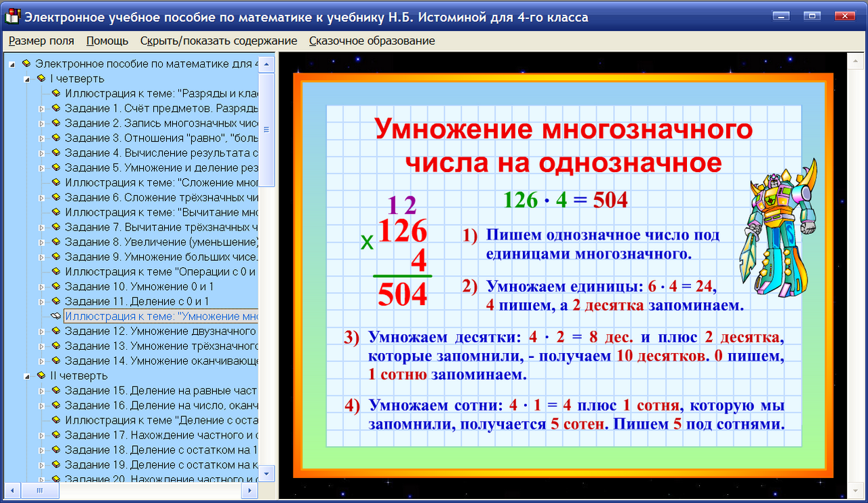
Task: Click the book icon beside Задание 1
Action: point(57,106)
